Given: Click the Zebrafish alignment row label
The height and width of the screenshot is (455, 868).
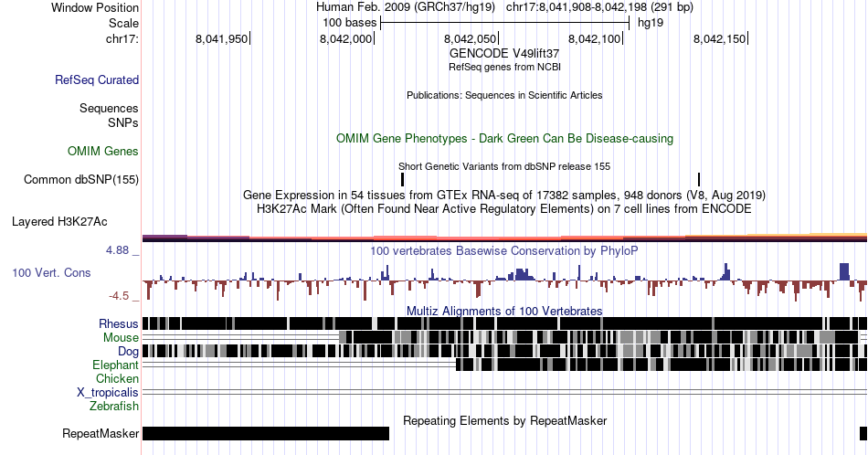Looking at the screenshot, I should [x=114, y=406].
